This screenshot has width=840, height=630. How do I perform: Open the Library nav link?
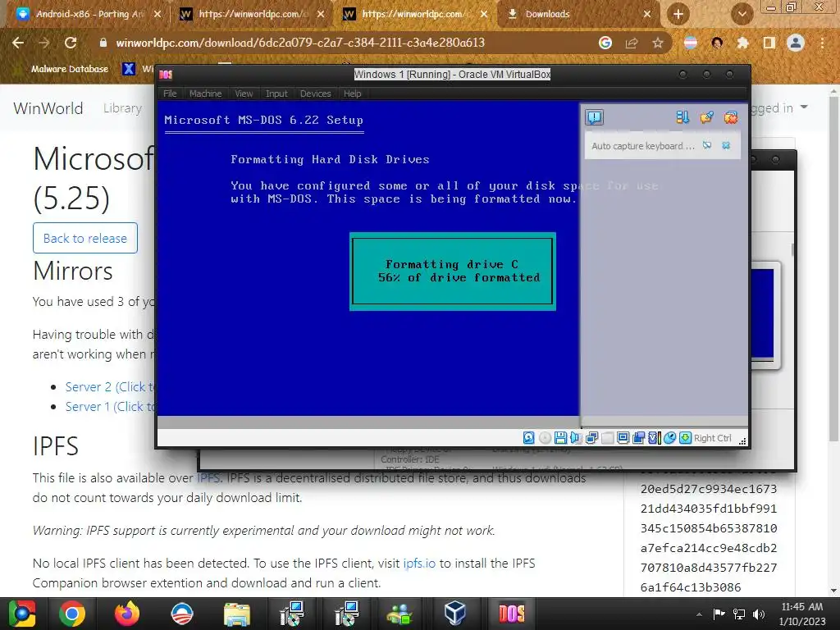pos(123,108)
